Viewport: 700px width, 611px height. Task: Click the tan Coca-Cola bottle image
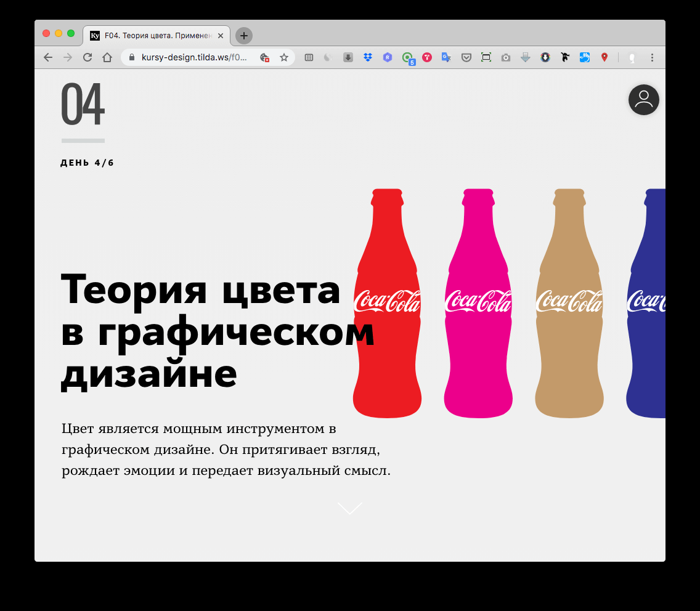coord(569,304)
